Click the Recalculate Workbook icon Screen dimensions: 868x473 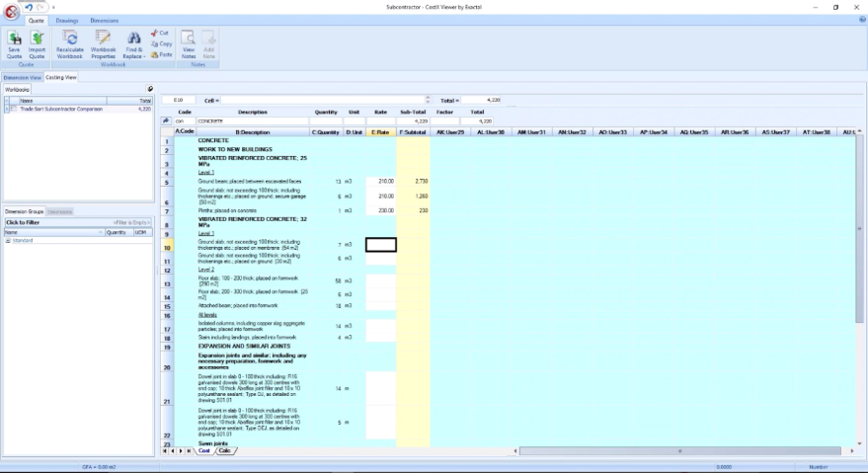pyautogui.click(x=70, y=38)
